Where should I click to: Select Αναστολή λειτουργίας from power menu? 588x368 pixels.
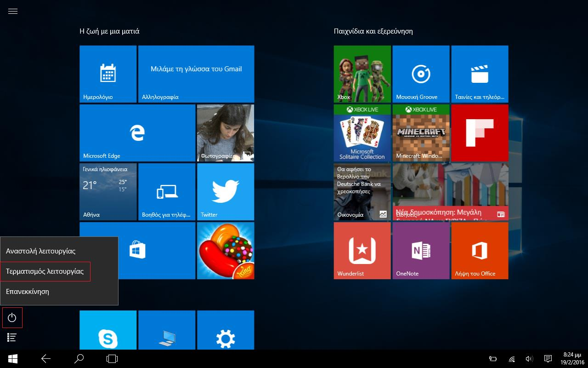pos(59,251)
